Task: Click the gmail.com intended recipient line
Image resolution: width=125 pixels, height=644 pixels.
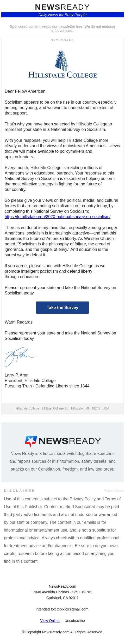Action: coord(63,609)
